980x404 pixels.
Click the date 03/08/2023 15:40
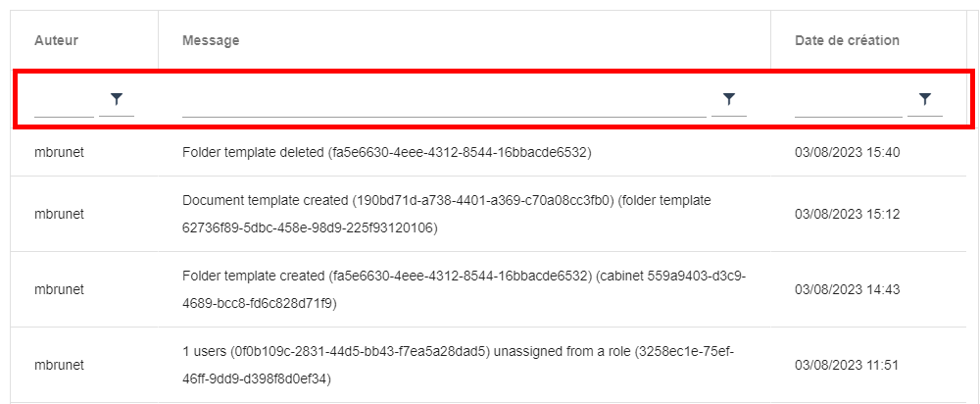[847, 152]
